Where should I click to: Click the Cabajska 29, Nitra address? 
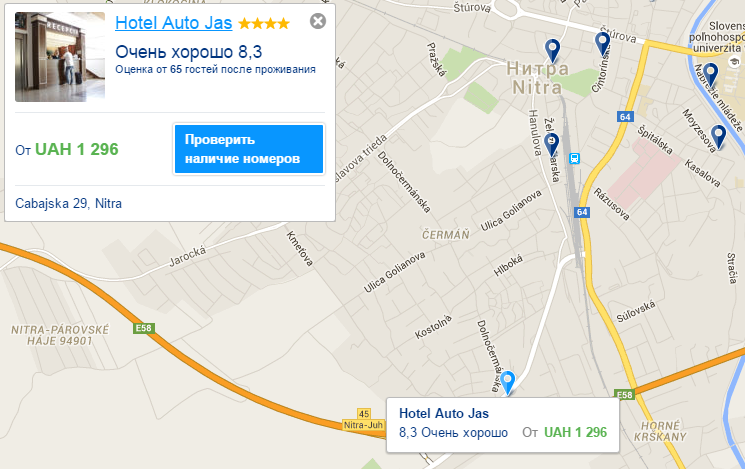(68, 203)
